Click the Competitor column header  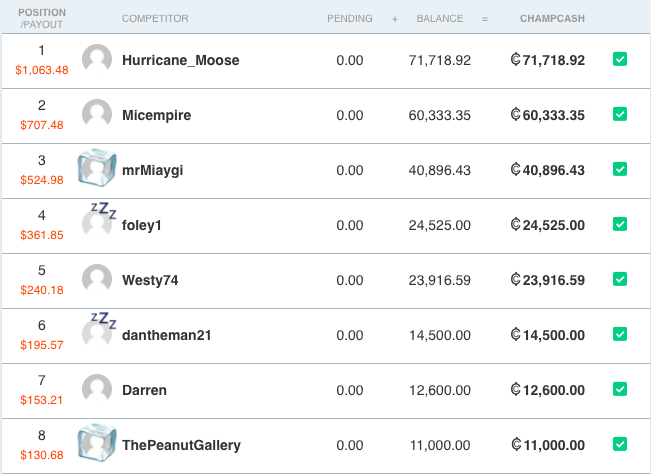pos(155,19)
